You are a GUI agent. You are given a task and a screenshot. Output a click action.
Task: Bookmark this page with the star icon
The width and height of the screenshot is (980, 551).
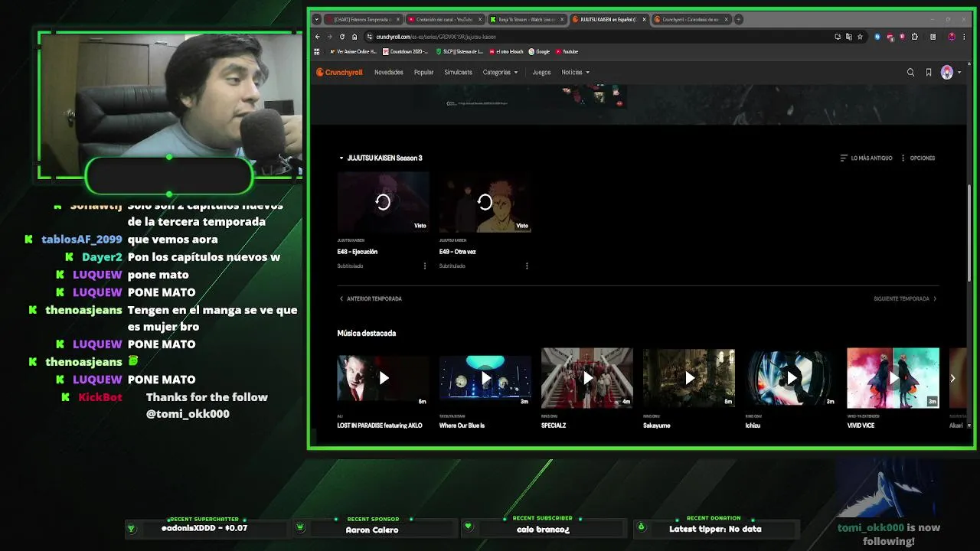860,37
